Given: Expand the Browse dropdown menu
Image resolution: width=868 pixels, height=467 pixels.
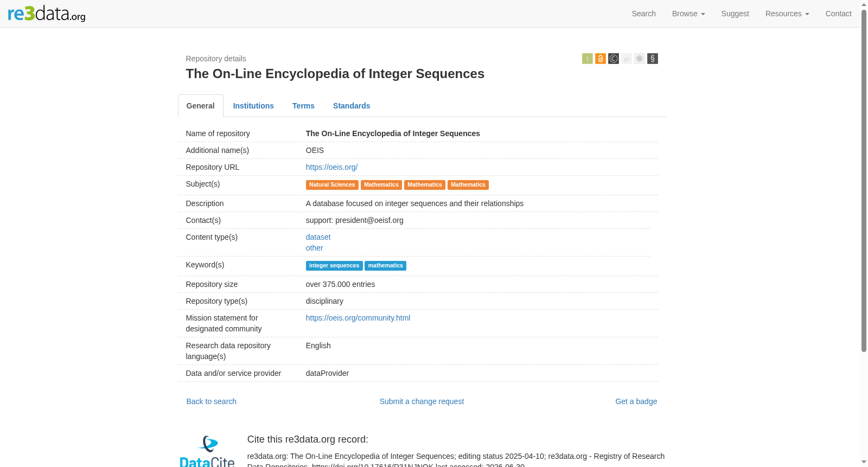Looking at the screenshot, I should click(x=688, y=14).
